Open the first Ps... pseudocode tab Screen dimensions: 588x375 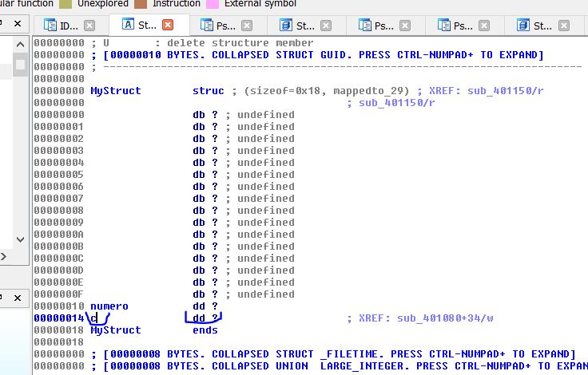(x=224, y=26)
